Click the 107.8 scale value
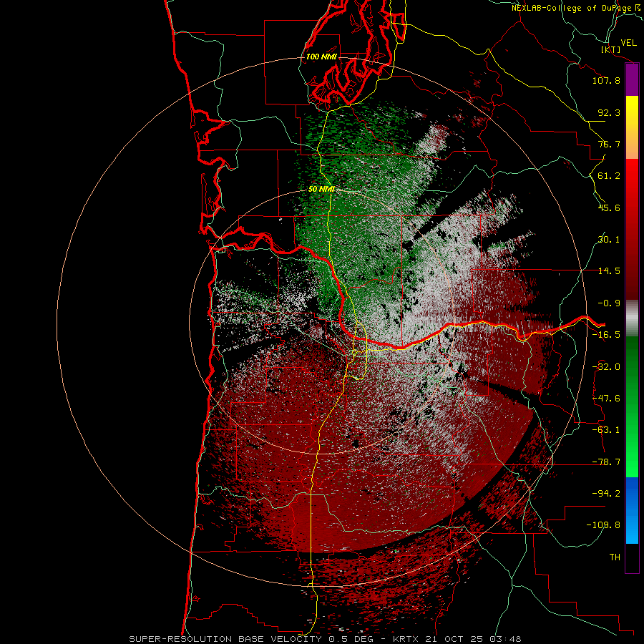The width and height of the screenshot is (644, 644). (x=606, y=80)
